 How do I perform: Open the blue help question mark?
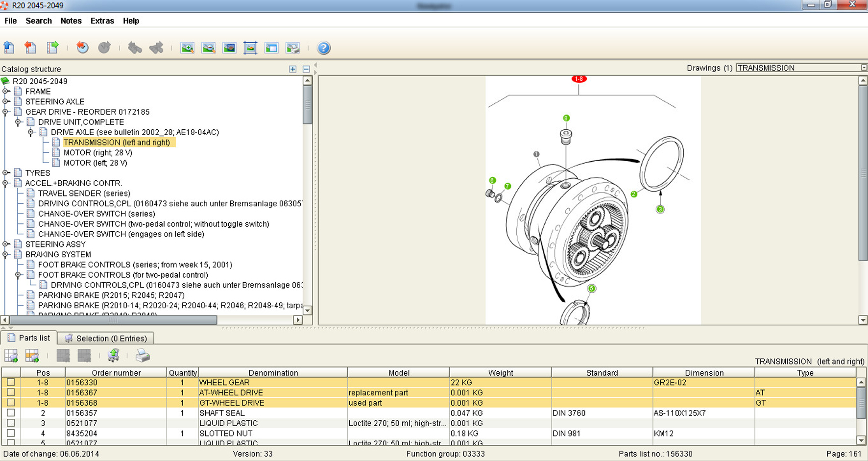tap(324, 48)
